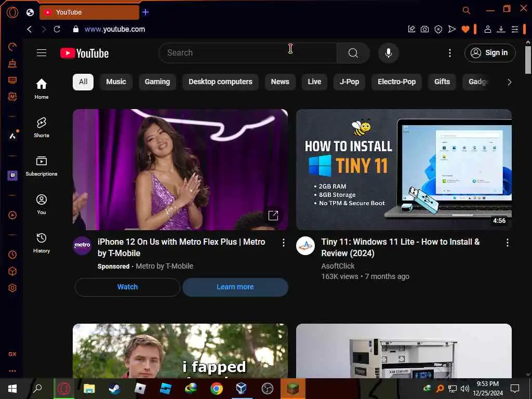Open Subscriptions in YouTube side menu

coord(42,166)
